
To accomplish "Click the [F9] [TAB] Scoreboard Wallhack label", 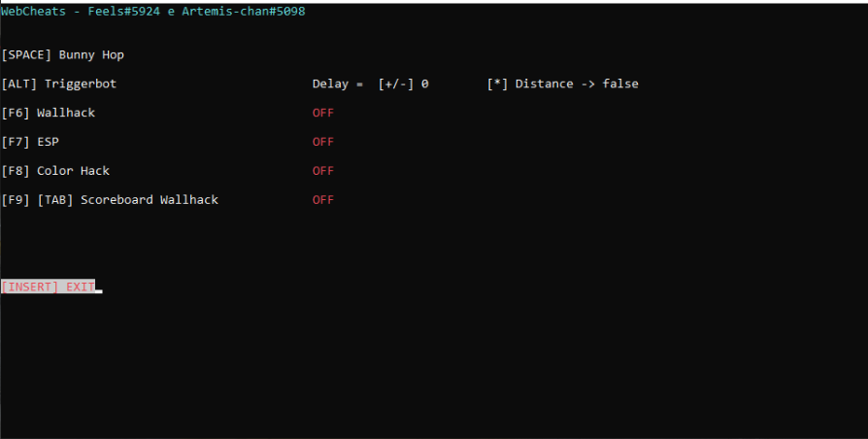I will (x=110, y=200).
